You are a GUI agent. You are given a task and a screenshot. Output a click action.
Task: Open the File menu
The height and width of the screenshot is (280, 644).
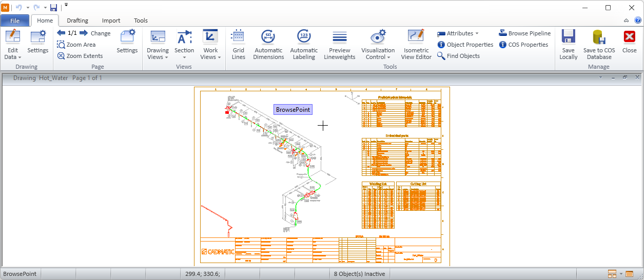[15, 21]
